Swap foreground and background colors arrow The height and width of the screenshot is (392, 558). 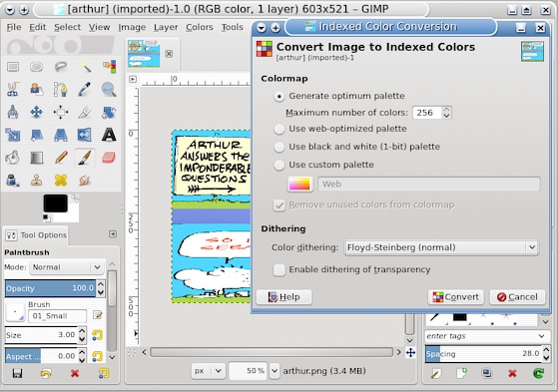coord(75,197)
